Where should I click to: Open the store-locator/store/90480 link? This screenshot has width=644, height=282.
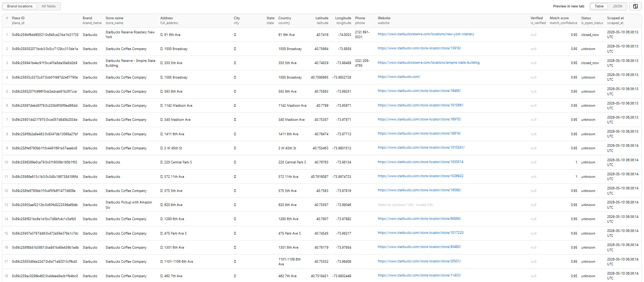[419, 247]
